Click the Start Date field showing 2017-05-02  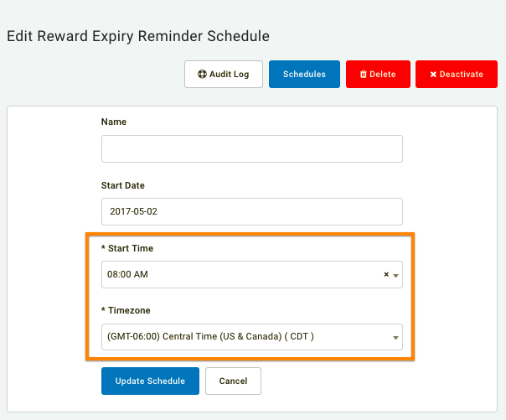click(x=252, y=212)
